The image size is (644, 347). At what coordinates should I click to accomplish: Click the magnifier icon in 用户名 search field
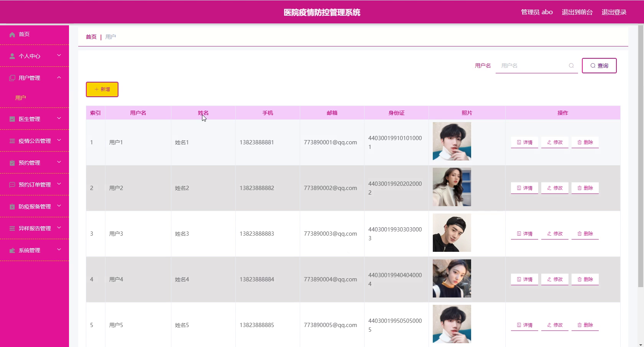571,66
